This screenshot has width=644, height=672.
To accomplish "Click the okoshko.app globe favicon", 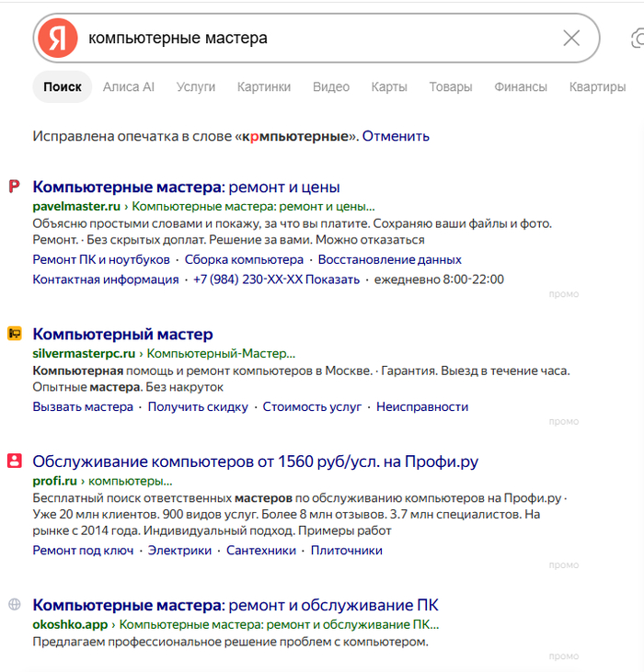I will (14, 604).
